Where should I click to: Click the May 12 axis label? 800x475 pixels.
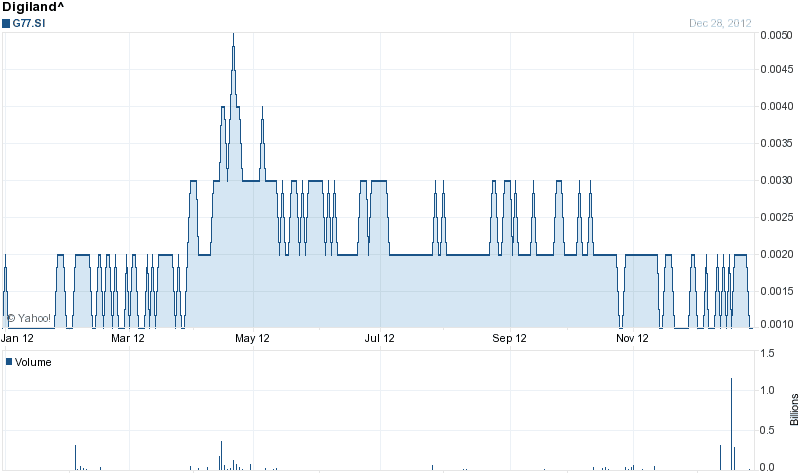click(253, 338)
